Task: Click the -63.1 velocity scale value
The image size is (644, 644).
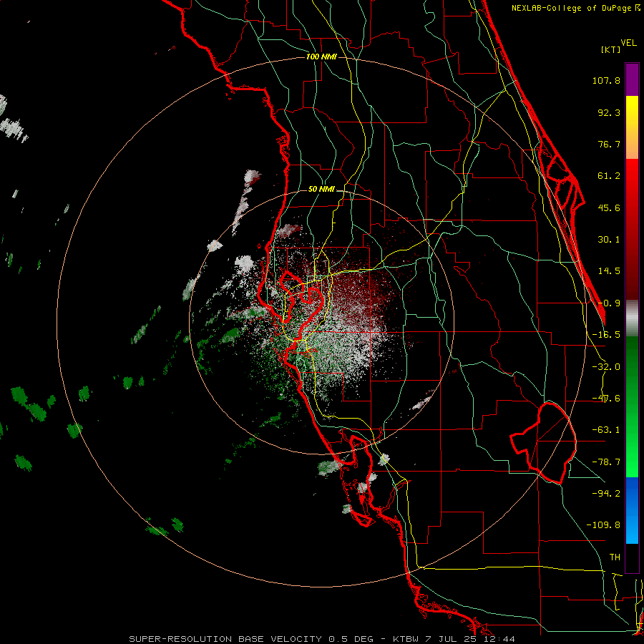Action: (x=606, y=430)
